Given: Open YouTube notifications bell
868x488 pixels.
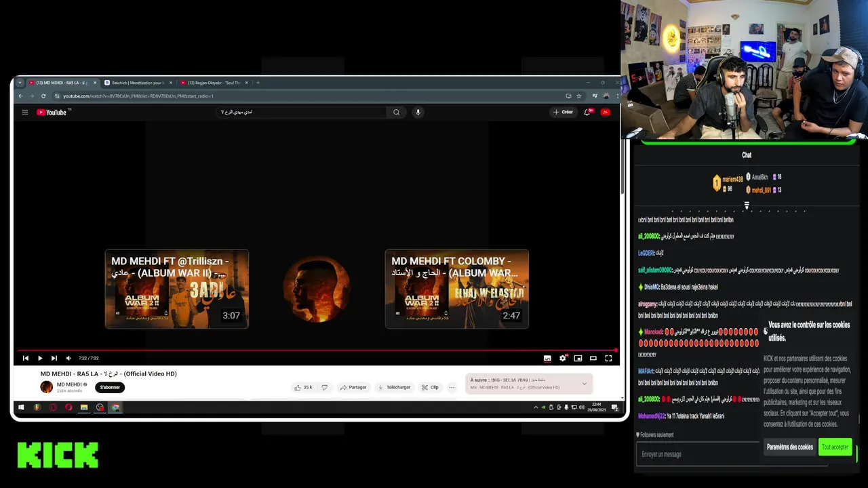Looking at the screenshot, I should click(x=587, y=113).
